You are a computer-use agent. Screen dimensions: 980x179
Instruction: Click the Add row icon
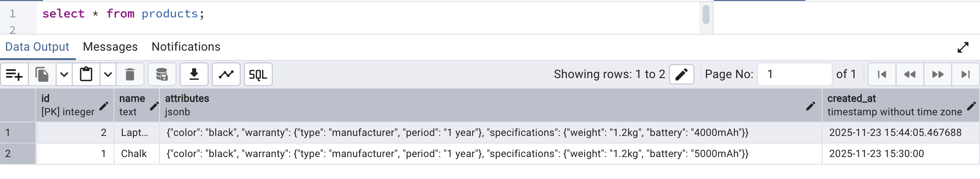point(14,75)
